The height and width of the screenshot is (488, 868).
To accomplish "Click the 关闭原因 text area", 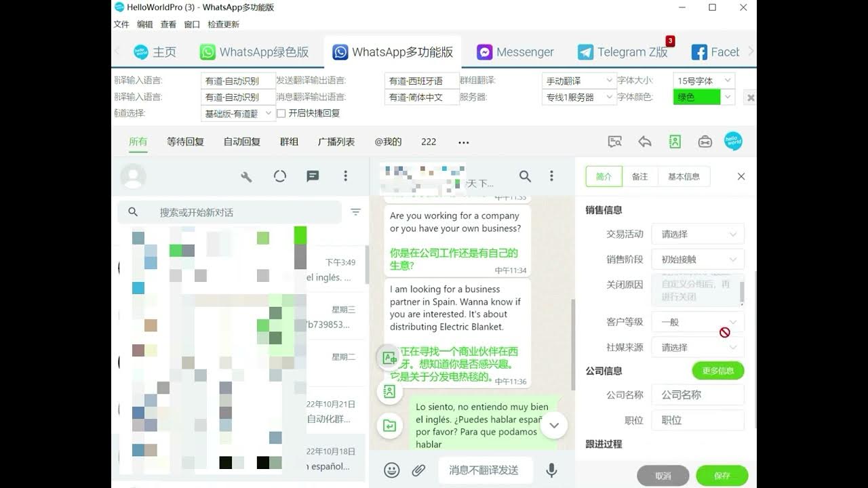I will tap(698, 289).
